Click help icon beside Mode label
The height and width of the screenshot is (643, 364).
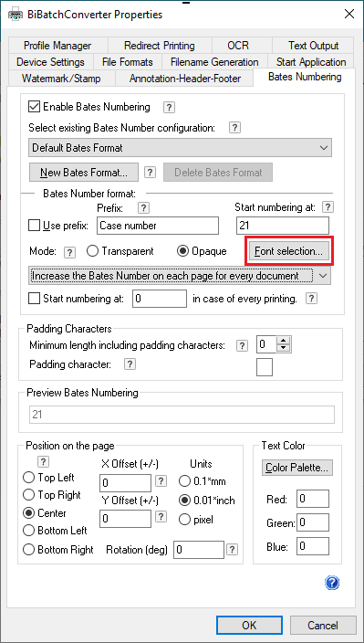(70, 252)
